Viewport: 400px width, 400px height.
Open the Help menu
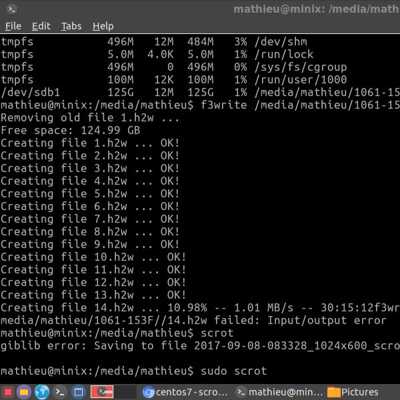(x=103, y=26)
